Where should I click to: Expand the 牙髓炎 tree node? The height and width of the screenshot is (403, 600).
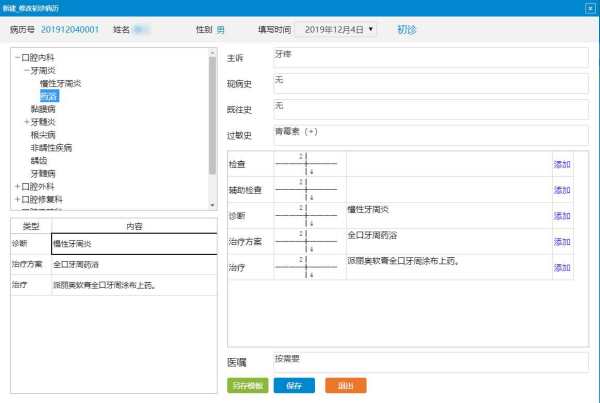26,121
